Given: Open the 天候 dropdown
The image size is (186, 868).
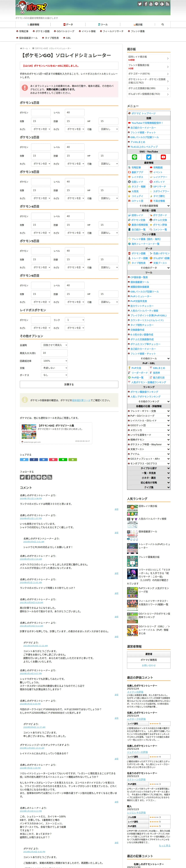Looking at the screenshot, I should (54, 368).
